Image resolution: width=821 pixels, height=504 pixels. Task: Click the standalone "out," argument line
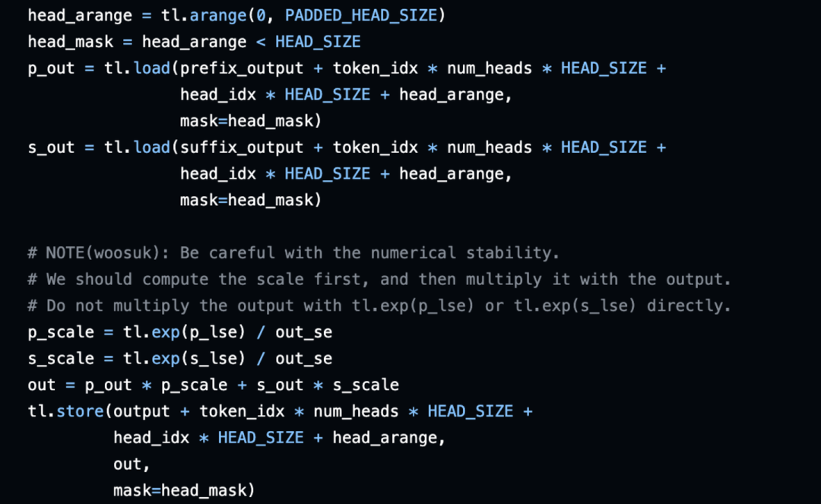pyautogui.click(x=132, y=464)
